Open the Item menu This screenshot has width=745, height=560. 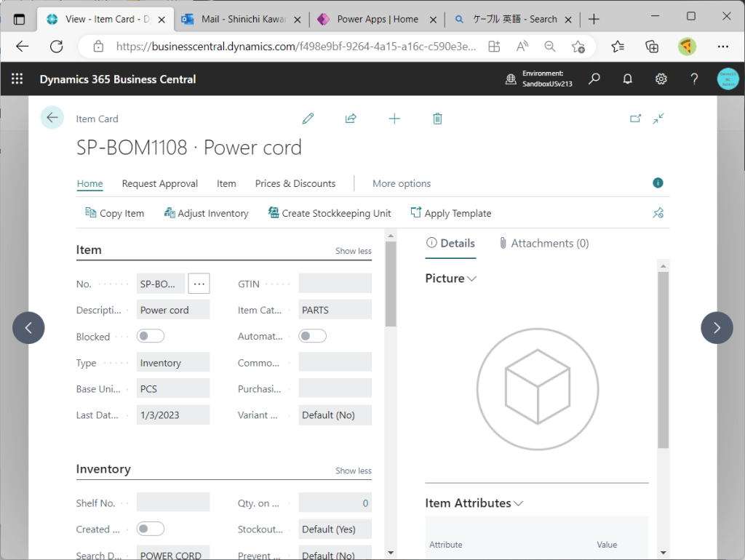226,184
